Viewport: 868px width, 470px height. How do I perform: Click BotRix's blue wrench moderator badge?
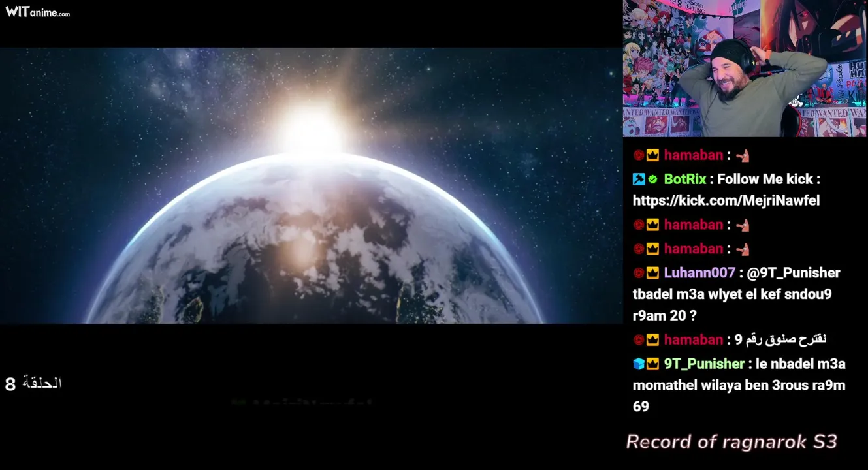639,180
